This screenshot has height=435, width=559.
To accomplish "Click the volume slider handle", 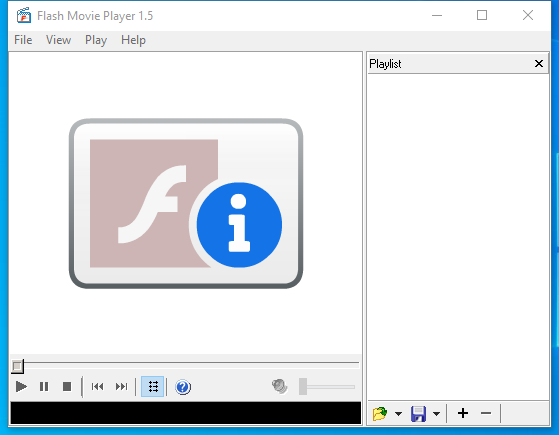I will point(303,387).
